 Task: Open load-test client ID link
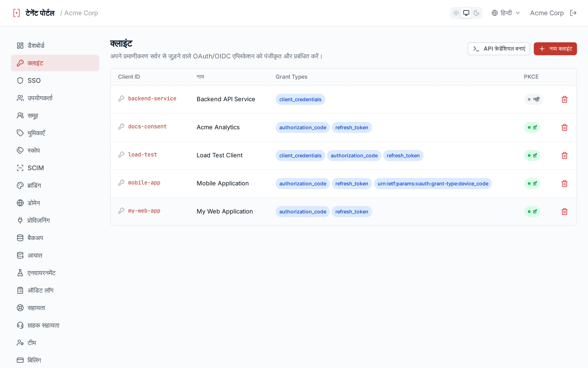click(x=142, y=155)
